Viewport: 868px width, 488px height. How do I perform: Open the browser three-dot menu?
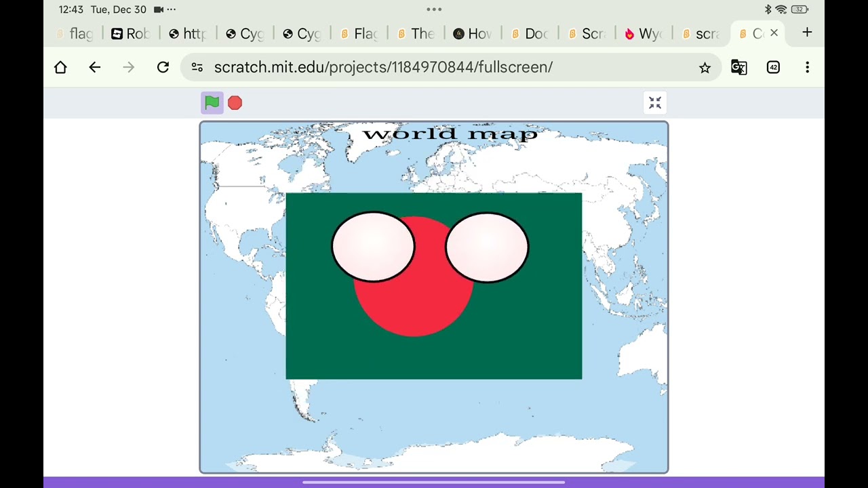807,67
